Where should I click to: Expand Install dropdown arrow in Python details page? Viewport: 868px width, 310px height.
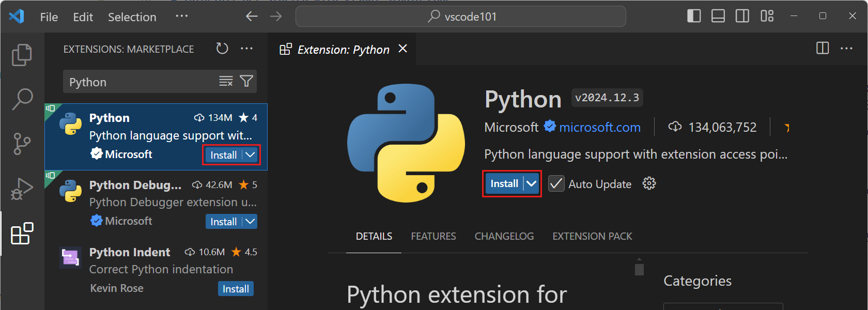coord(532,184)
